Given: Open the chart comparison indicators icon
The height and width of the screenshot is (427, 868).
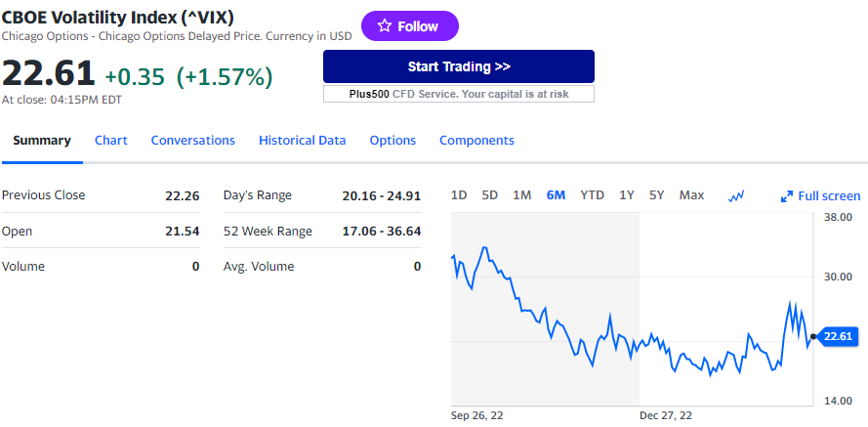Looking at the screenshot, I should [736, 195].
